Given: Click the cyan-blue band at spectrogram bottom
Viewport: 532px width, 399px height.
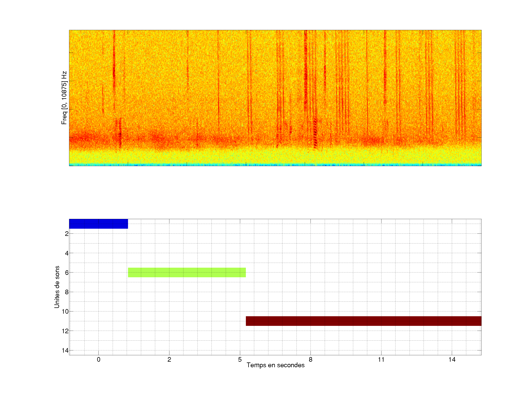Looking at the screenshot, I should [x=275, y=165].
